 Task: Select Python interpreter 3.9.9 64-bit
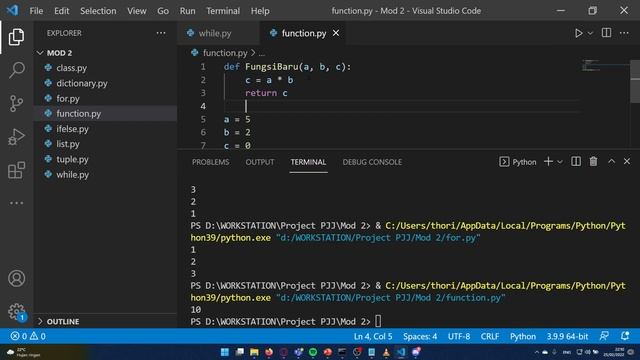[567, 336]
